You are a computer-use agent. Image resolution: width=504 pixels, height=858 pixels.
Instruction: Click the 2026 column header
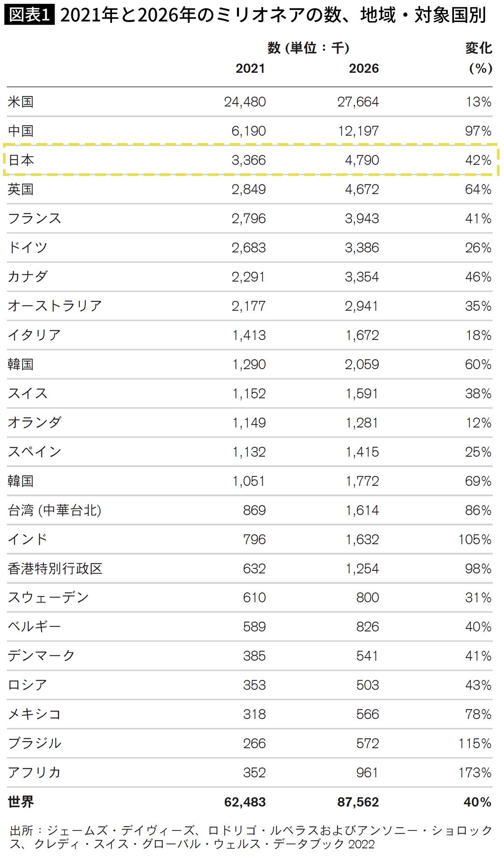pyautogui.click(x=364, y=69)
